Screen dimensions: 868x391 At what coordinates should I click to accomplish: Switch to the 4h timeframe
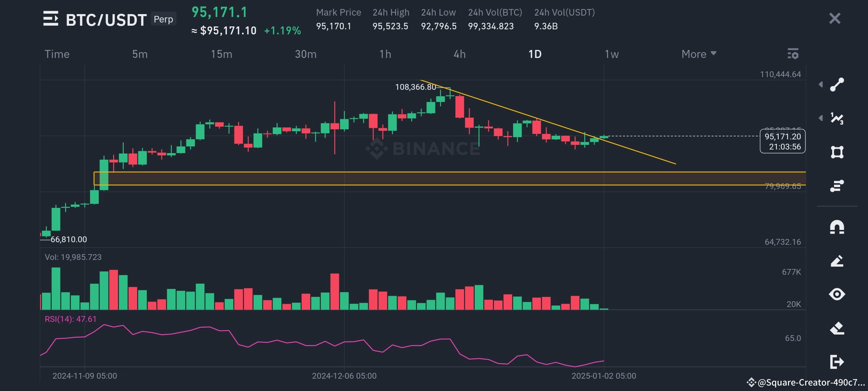460,54
